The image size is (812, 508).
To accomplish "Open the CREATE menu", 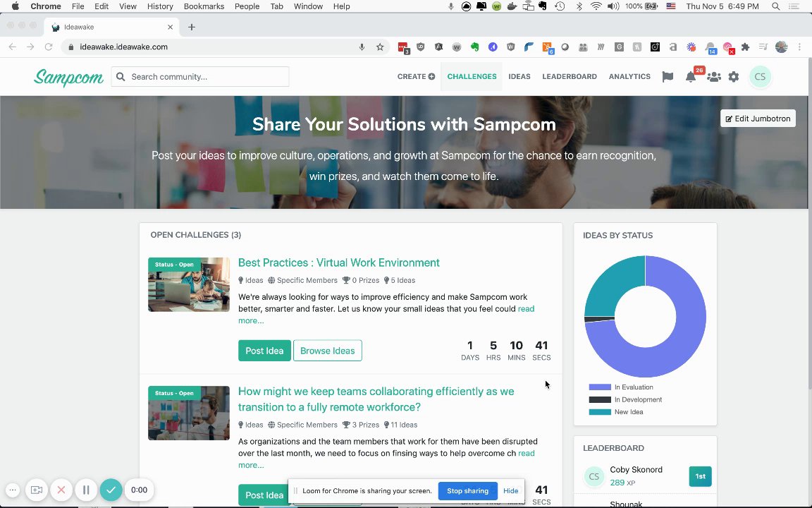I will [416, 77].
